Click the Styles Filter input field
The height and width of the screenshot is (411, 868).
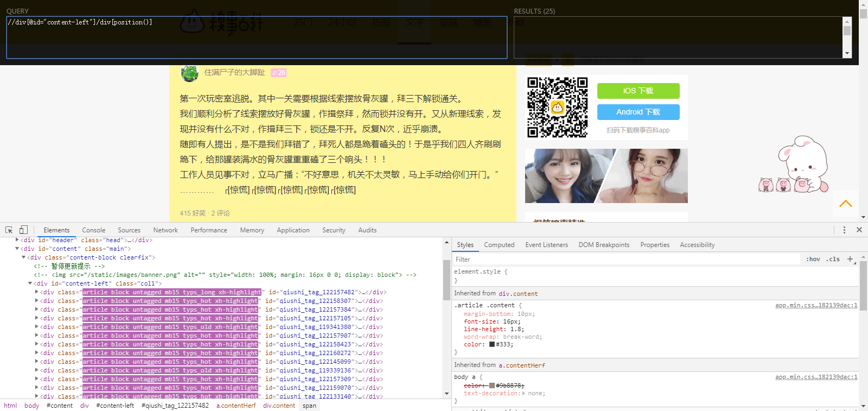627,260
